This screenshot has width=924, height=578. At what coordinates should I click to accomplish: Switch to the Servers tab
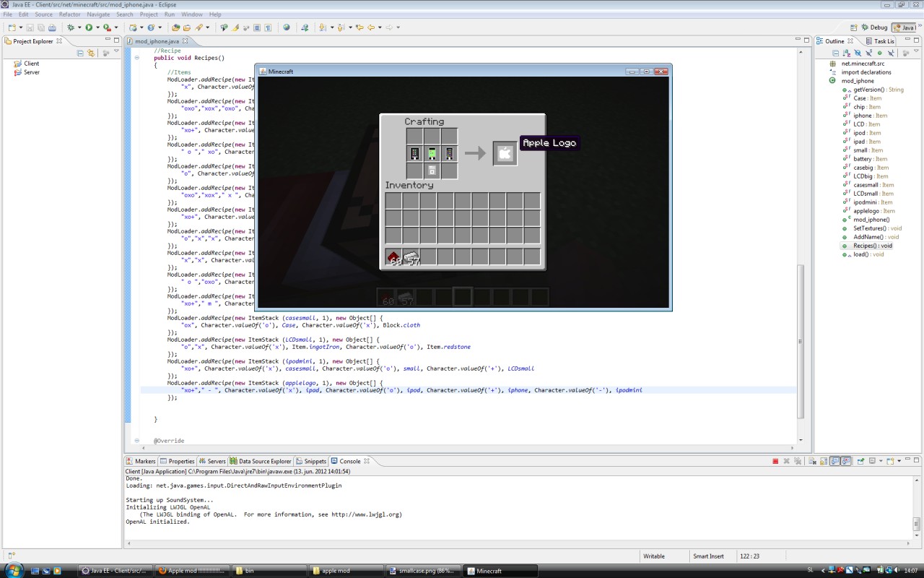[212, 461]
